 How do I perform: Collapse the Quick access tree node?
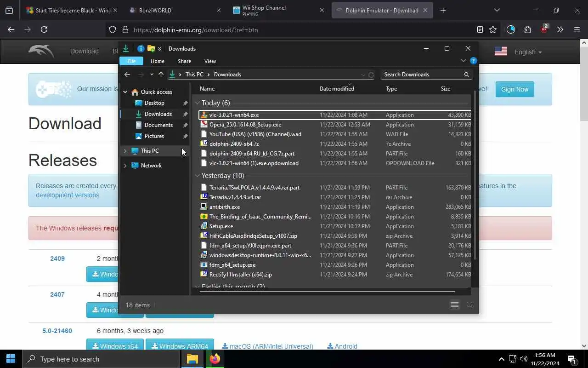tap(125, 92)
